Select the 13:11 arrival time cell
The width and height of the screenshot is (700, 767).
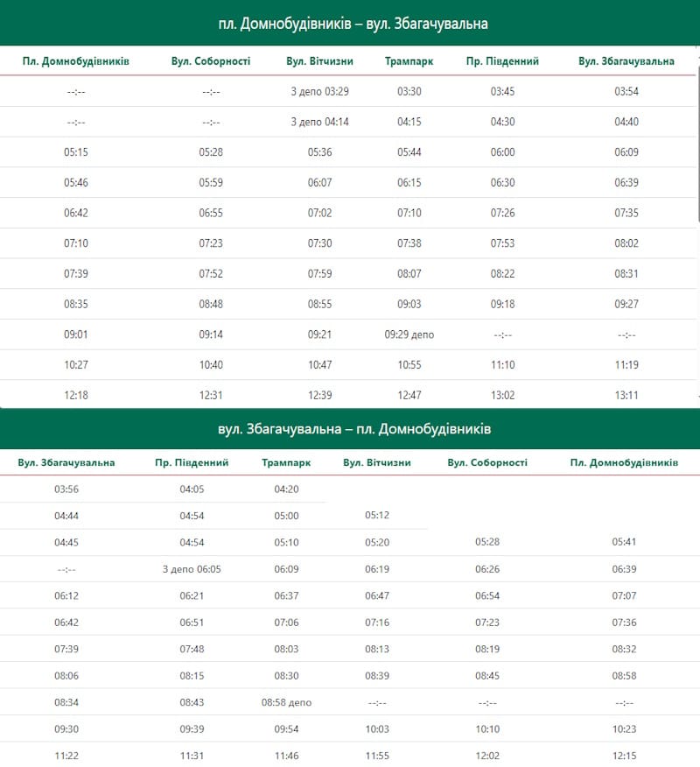[x=626, y=395]
